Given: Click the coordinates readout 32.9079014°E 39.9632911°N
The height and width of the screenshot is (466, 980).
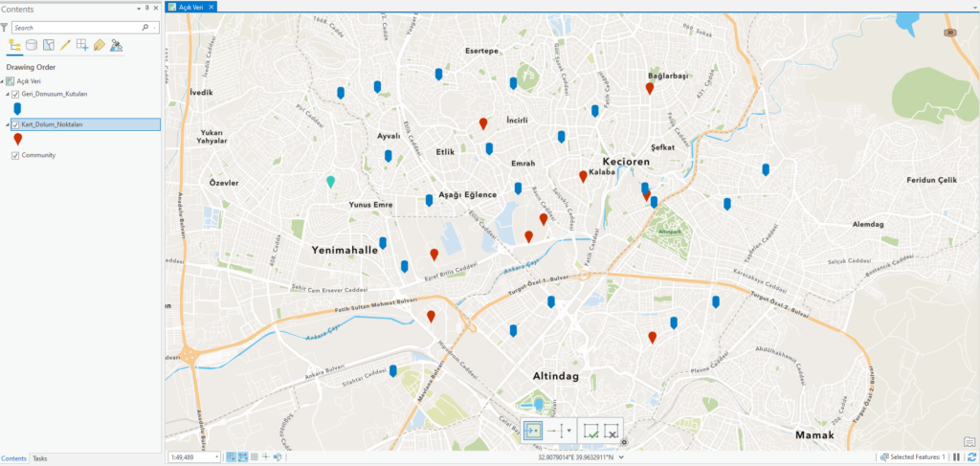Looking at the screenshot, I should tap(576, 457).
